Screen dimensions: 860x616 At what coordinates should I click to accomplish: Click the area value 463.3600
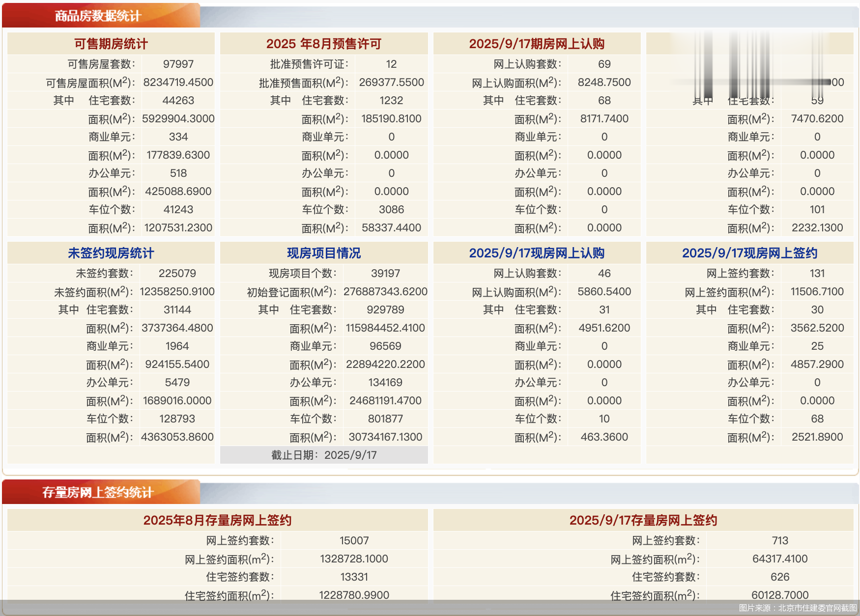pyautogui.click(x=604, y=437)
